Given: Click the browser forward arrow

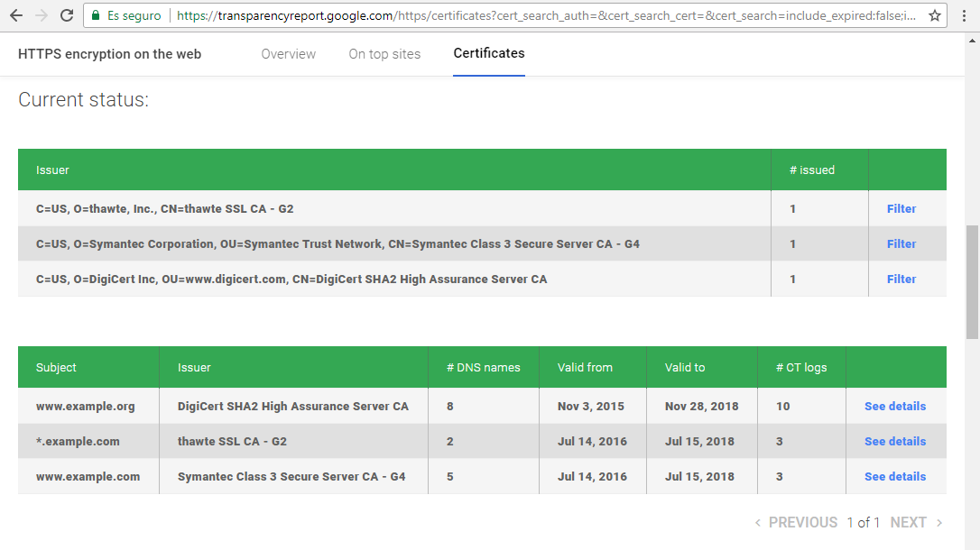Looking at the screenshot, I should (42, 15).
